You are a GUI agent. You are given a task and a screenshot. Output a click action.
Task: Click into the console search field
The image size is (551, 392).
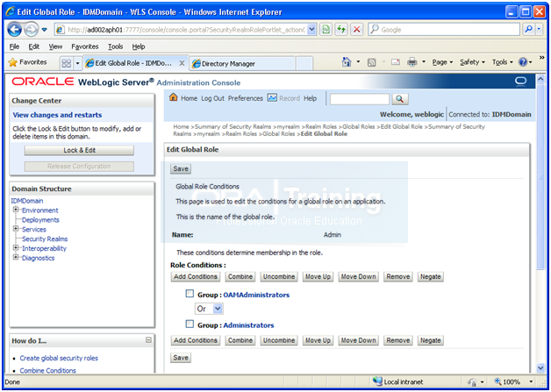pos(360,99)
